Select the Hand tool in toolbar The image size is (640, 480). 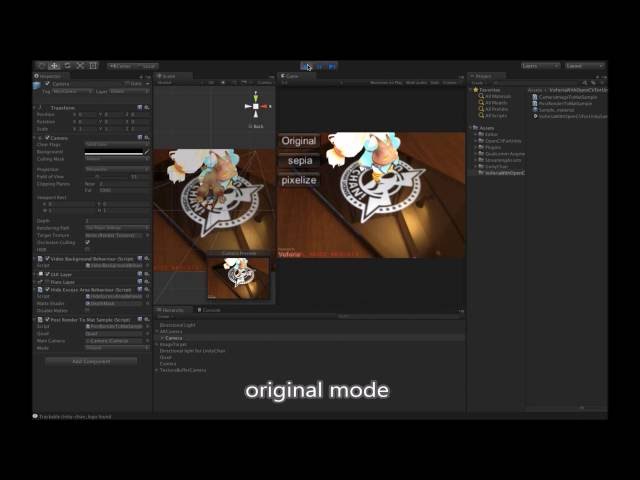point(41,66)
